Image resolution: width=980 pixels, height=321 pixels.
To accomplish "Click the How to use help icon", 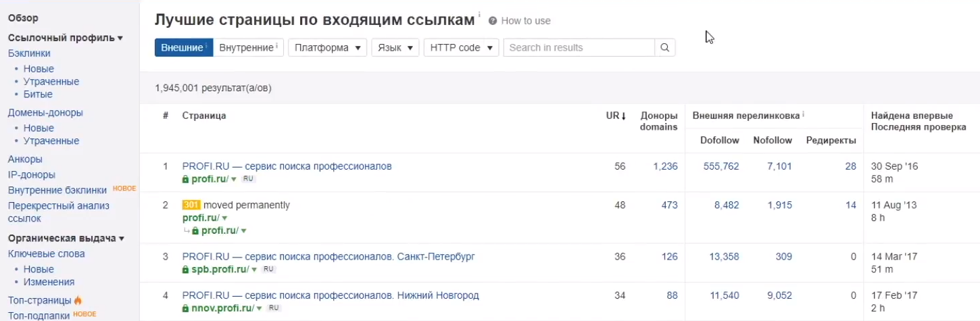I will [x=493, y=21].
